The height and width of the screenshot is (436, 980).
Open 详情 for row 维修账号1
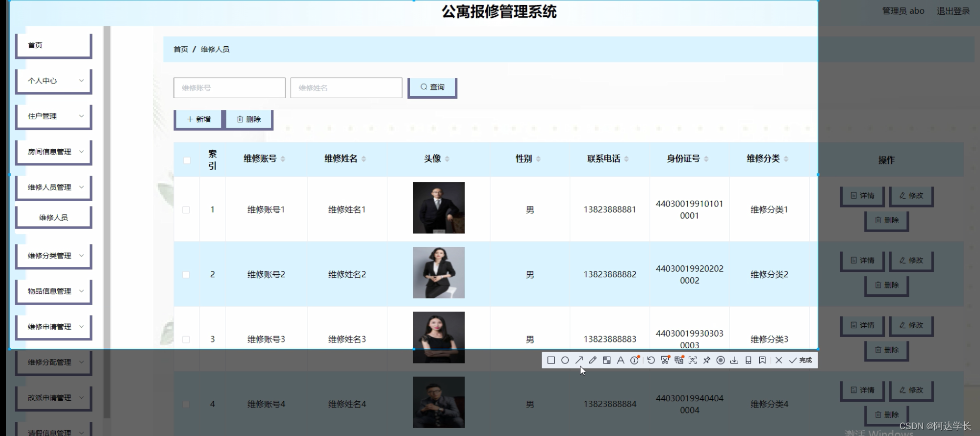862,196
